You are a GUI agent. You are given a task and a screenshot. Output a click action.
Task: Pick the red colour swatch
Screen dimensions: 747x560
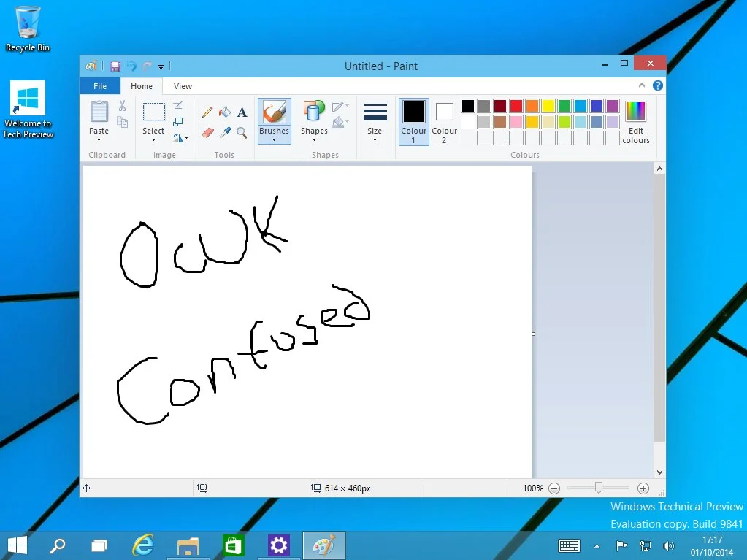516,106
